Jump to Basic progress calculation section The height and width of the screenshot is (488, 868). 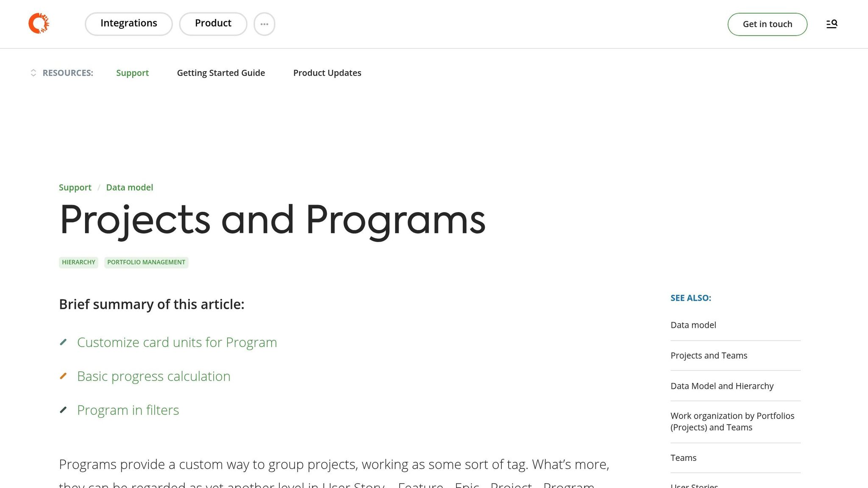click(153, 376)
